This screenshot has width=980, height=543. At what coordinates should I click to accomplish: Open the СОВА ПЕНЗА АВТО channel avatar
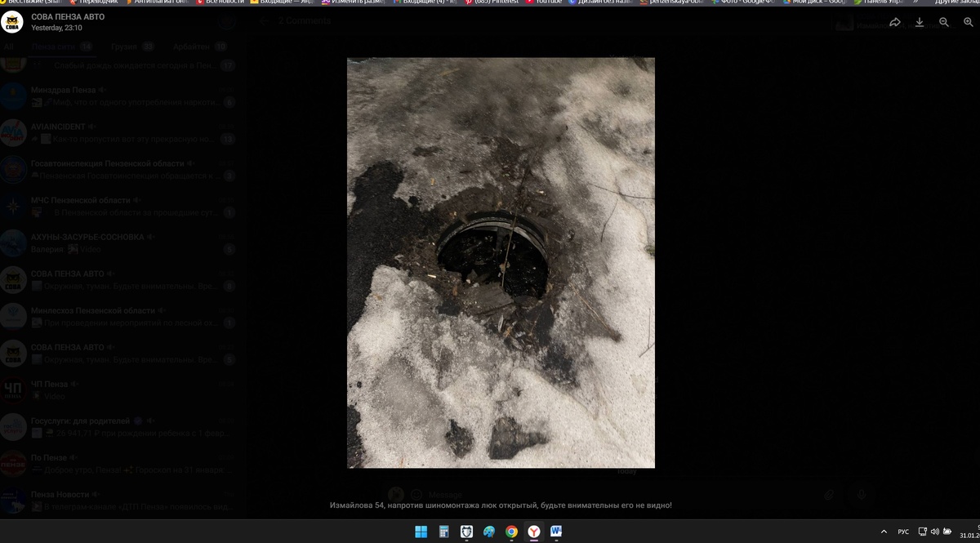click(x=12, y=22)
